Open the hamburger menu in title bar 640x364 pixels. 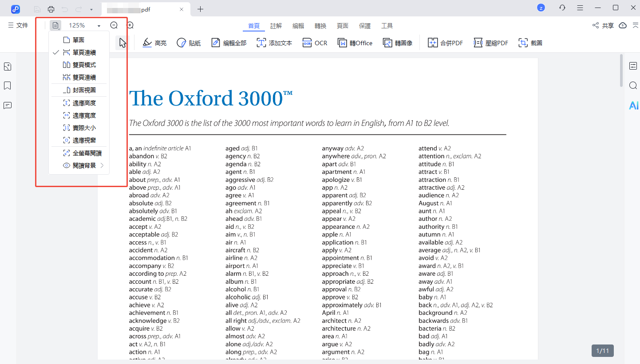[580, 8]
